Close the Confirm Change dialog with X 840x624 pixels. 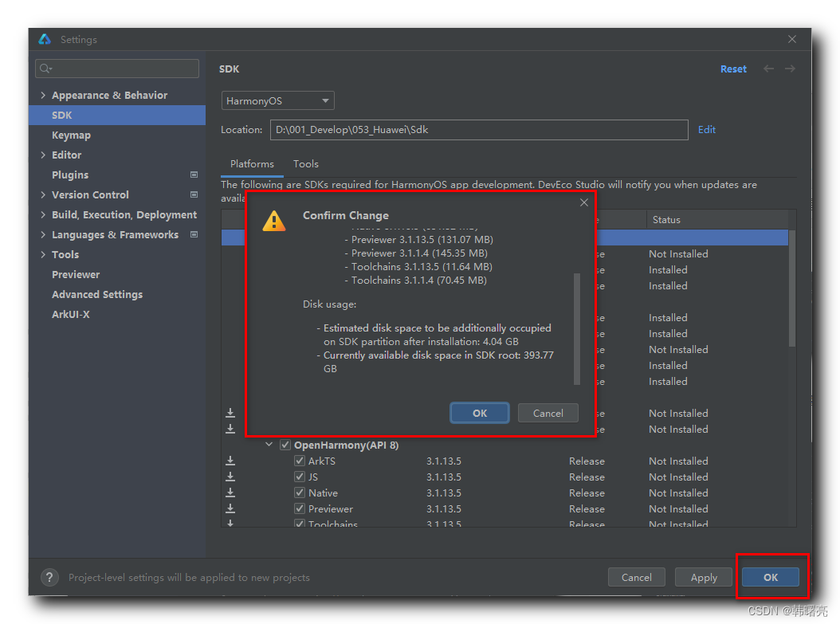[x=584, y=202]
